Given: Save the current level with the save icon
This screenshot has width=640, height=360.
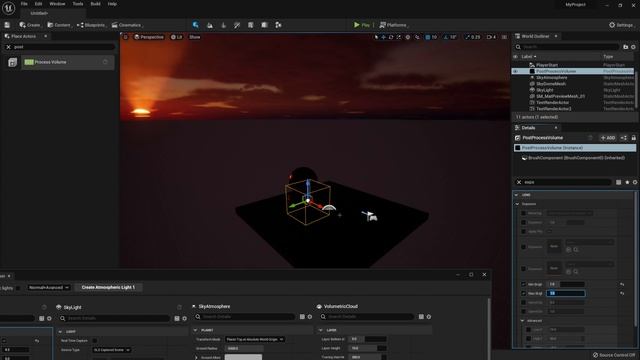Looking at the screenshot, I should 7,25.
